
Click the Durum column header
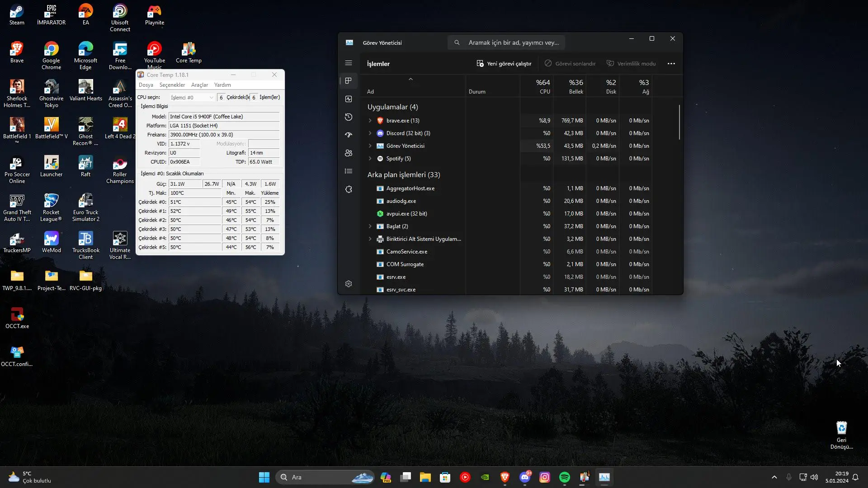pos(493,86)
